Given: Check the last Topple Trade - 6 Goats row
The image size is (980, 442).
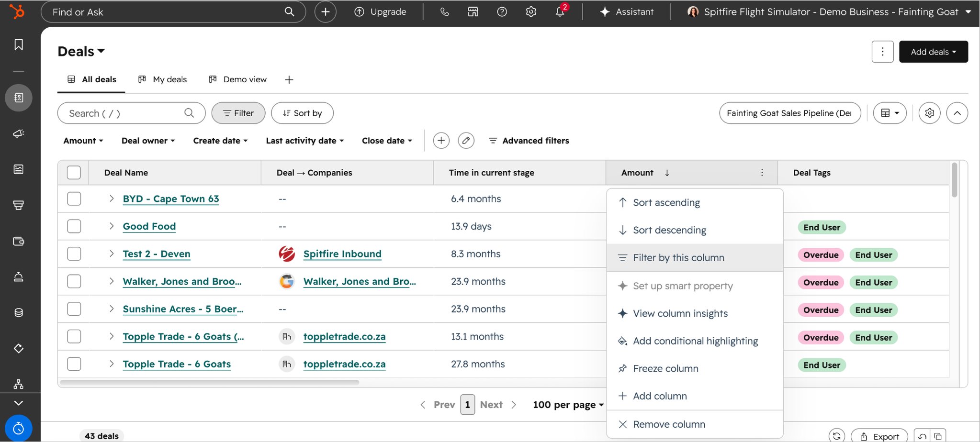Looking at the screenshot, I should tap(74, 364).
